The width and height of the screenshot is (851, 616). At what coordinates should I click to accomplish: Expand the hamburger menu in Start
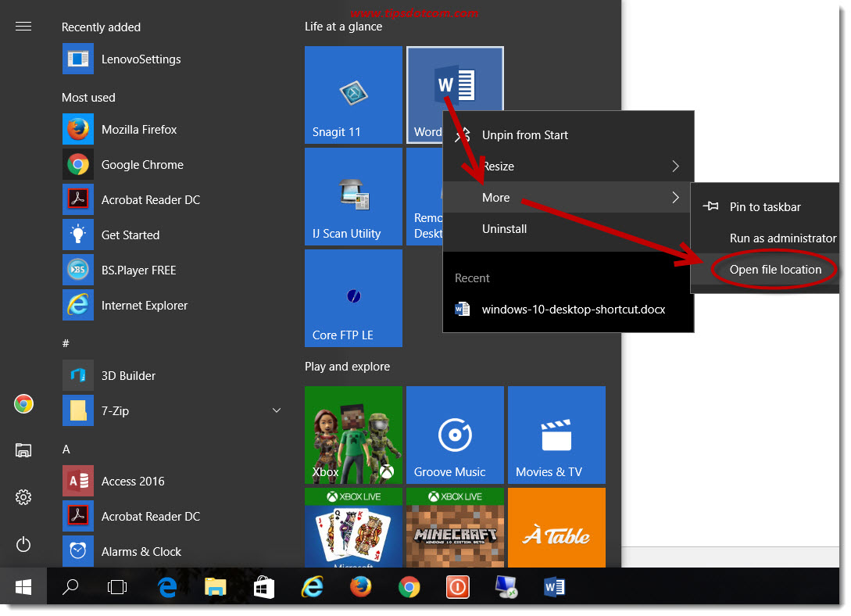tap(23, 27)
